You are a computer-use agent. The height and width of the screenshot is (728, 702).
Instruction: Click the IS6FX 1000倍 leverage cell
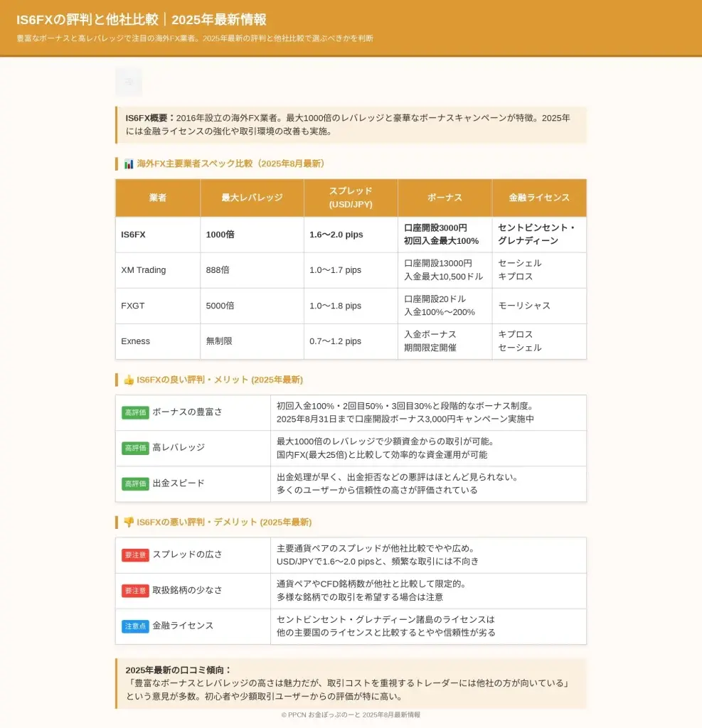(220, 235)
